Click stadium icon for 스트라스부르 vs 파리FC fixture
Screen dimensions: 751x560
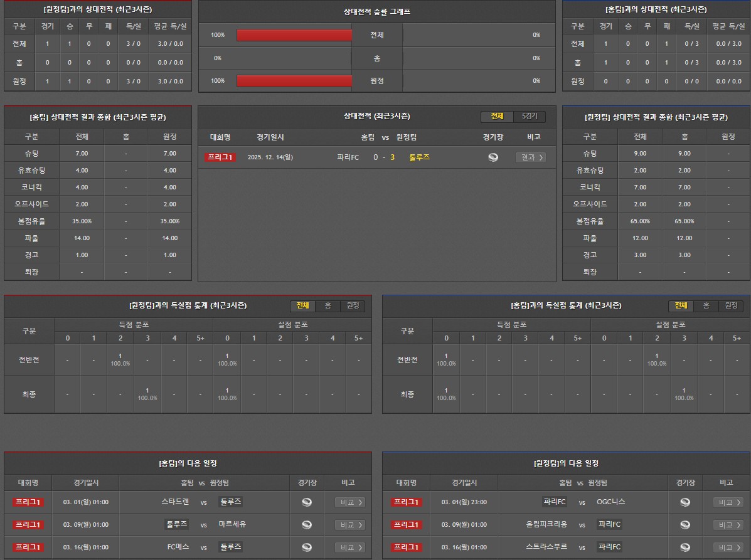685,547
